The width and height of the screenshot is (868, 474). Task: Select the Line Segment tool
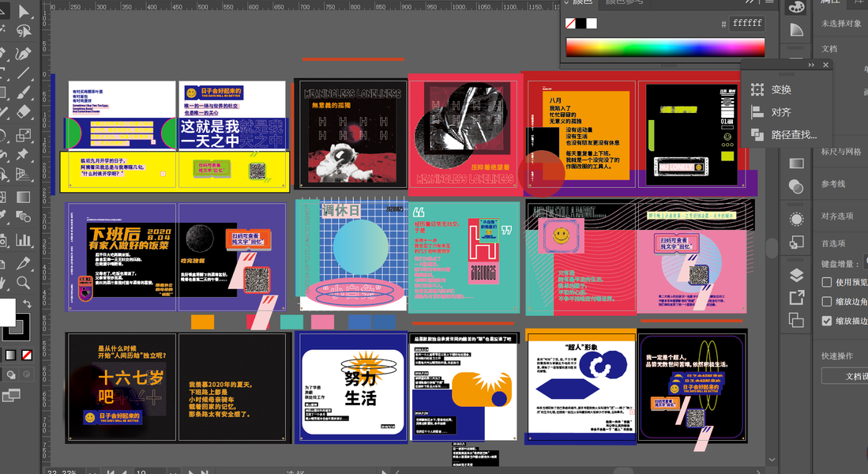[24, 73]
